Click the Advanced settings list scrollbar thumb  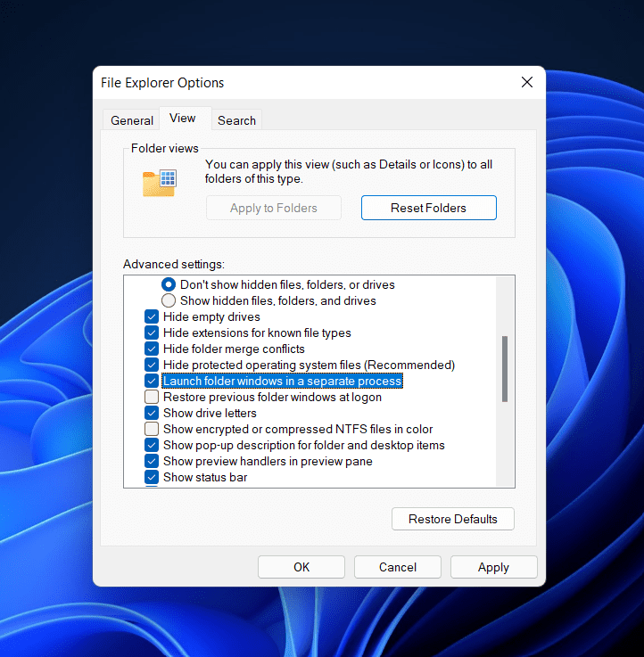pyautogui.click(x=506, y=368)
